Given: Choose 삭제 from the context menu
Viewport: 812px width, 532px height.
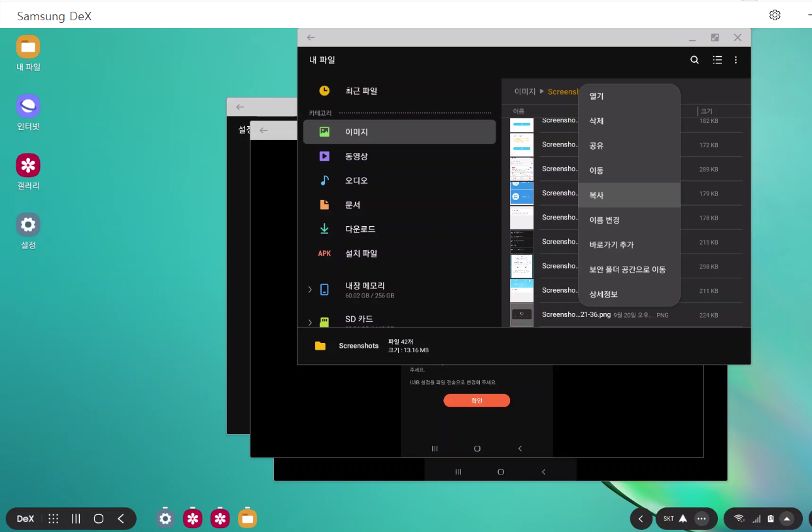Looking at the screenshot, I should 629,121.
